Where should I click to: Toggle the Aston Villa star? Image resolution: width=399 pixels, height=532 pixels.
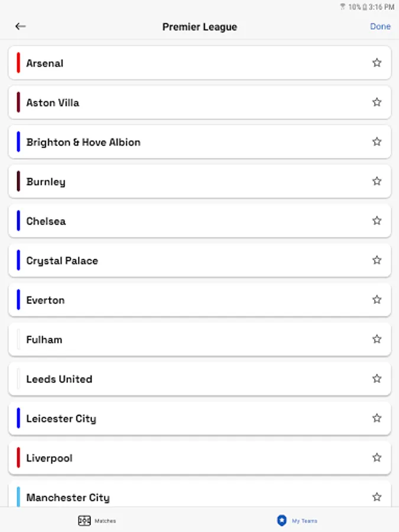[377, 102]
